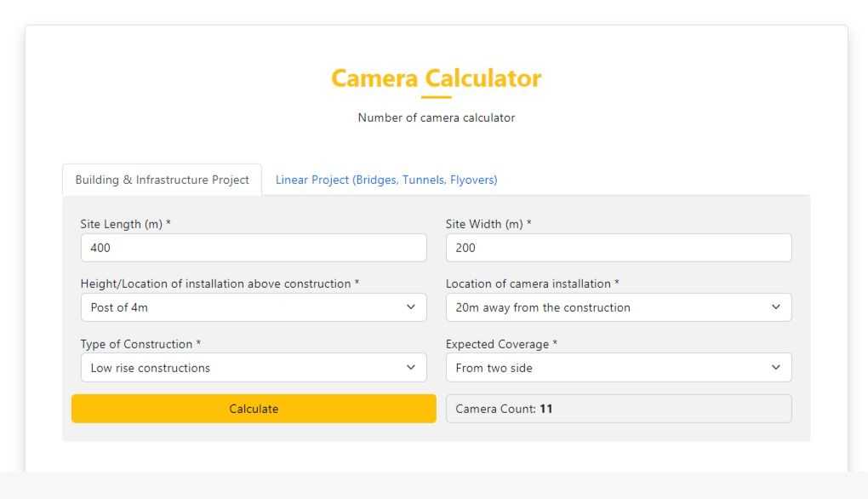
Task: Click the 'Site Length (m)' label
Action: (x=125, y=224)
